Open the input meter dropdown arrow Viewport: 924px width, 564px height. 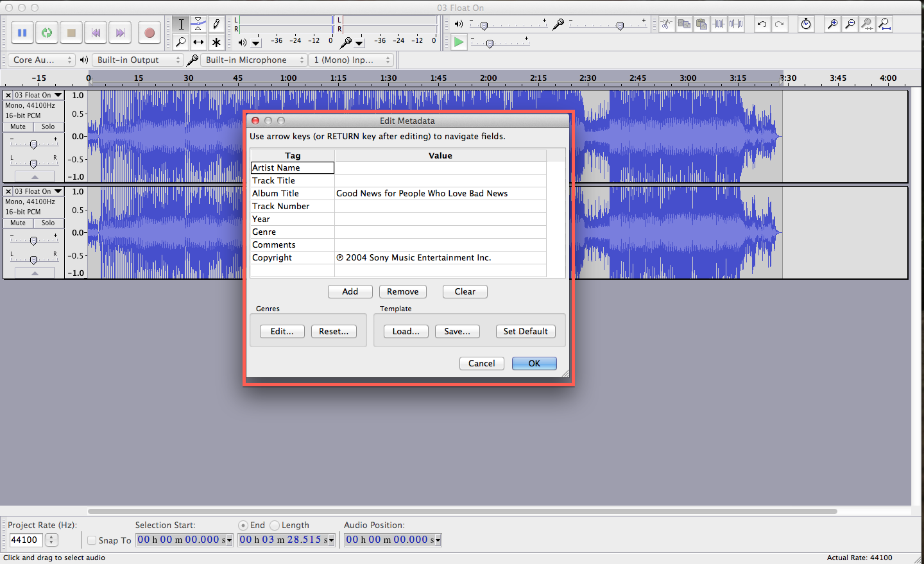tap(359, 43)
